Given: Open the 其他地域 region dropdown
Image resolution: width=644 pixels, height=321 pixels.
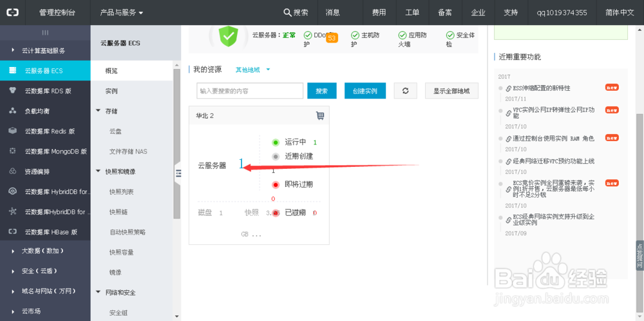Looking at the screenshot, I should point(252,70).
